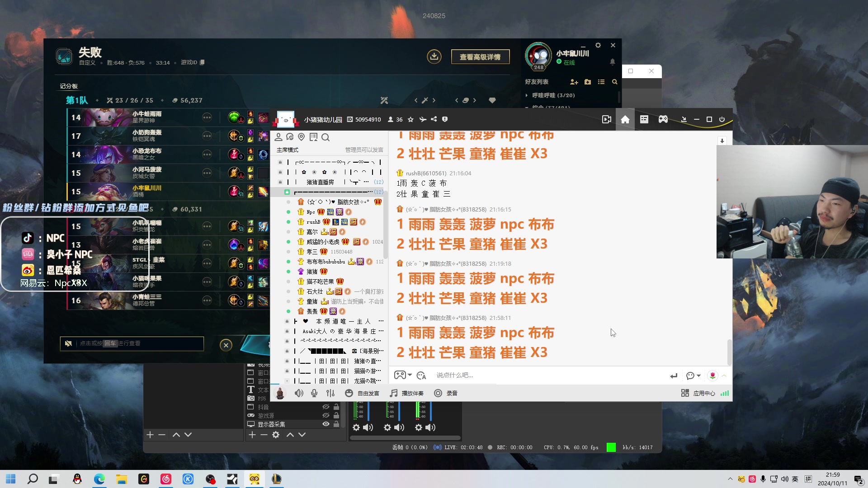Share the voice channel
This screenshot has height=488, width=868.
click(434, 119)
